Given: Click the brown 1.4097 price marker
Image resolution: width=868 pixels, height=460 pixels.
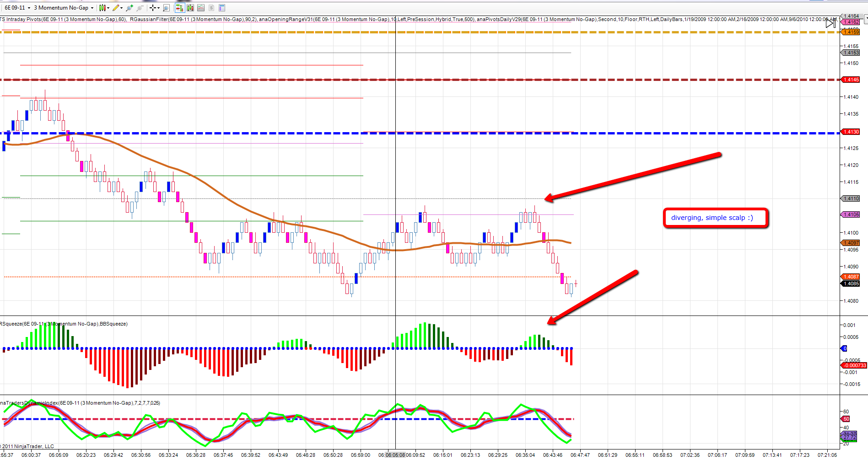Looking at the screenshot, I should [x=851, y=243].
